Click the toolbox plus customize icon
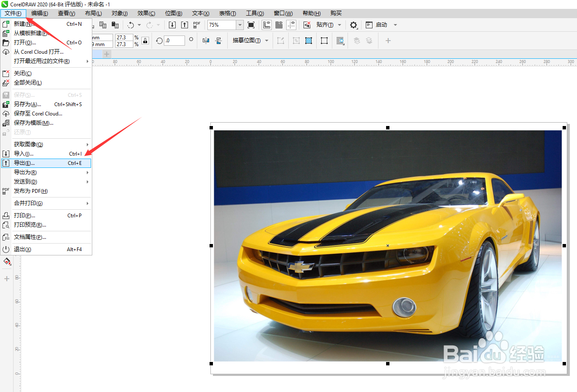Screen dimensions: 577x392 [7, 279]
